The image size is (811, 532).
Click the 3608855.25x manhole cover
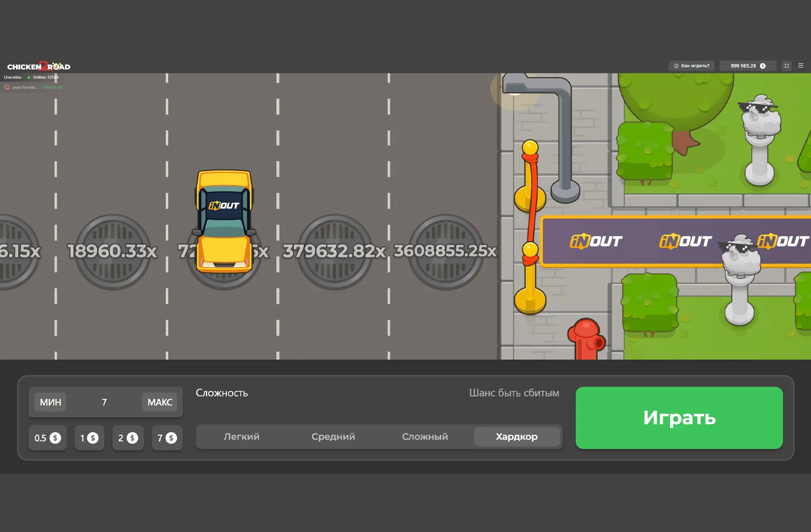(x=445, y=251)
